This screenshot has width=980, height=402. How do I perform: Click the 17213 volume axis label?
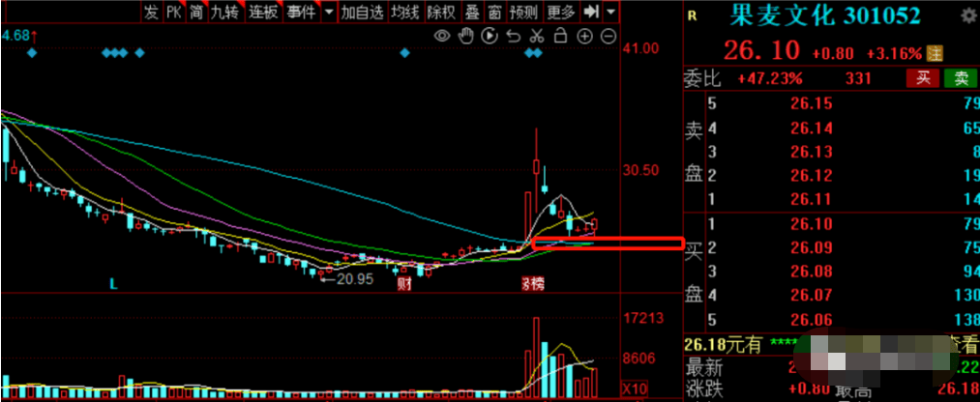click(x=643, y=319)
